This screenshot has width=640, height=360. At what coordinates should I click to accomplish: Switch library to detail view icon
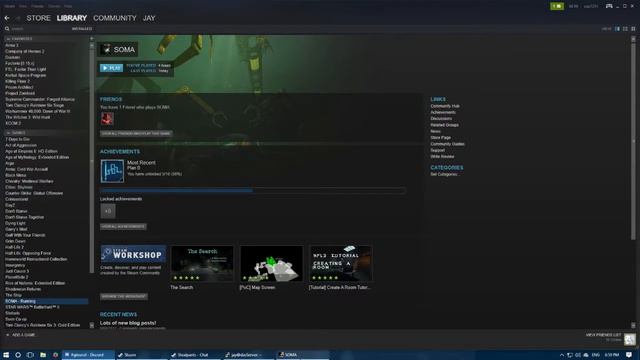tap(617, 29)
